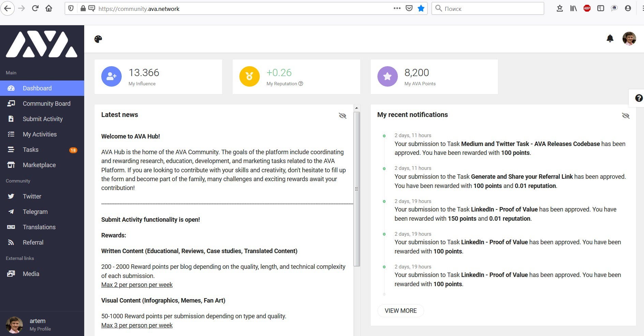Click the 13.366 My Influence value

pos(144,73)
